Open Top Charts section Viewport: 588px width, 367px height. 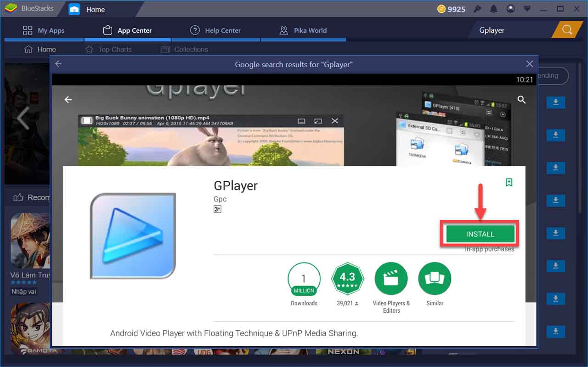[x=108, y=49]
